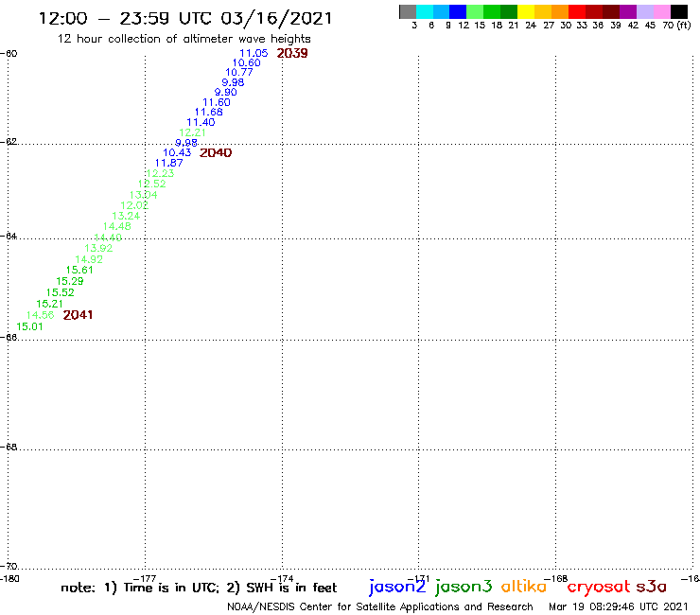Click the -174 longitude axis label
This screenshot has width=700, height=615.
tap(282, 578)
